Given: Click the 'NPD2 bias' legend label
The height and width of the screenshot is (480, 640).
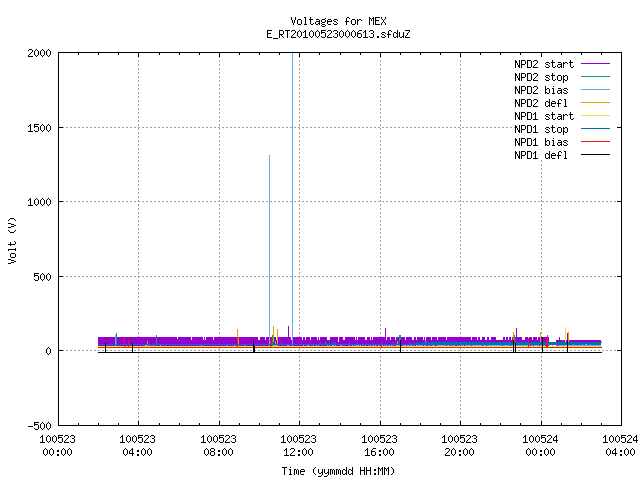Looking at the screenshot, I should click(x=541, y=90).
